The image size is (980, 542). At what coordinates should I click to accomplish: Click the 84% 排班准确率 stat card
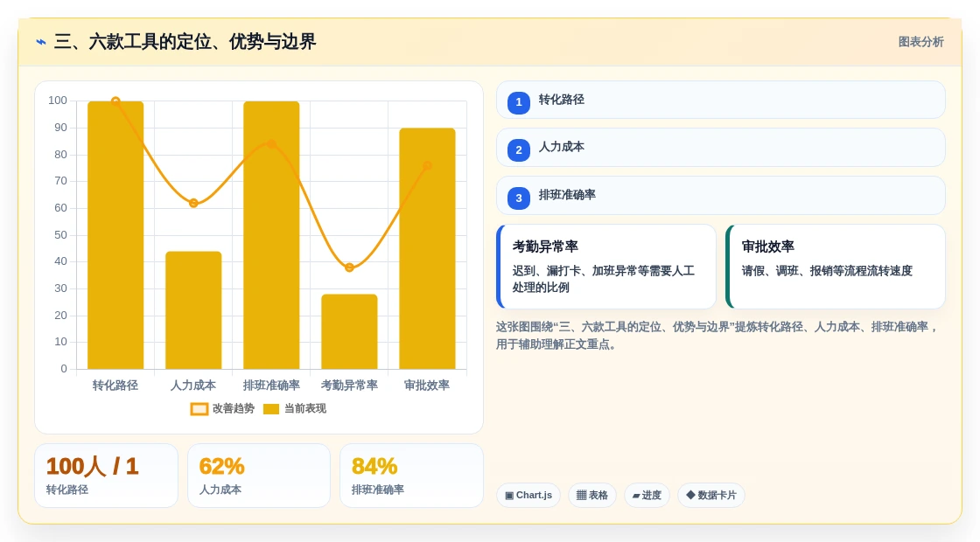click(x=411, y=476)
